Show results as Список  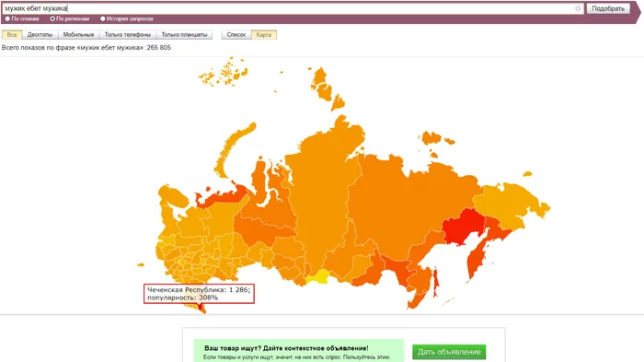click(x=236, y=35)
